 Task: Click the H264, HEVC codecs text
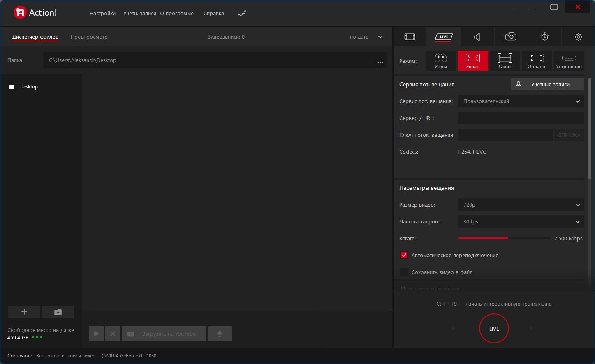tap(472, 152)
